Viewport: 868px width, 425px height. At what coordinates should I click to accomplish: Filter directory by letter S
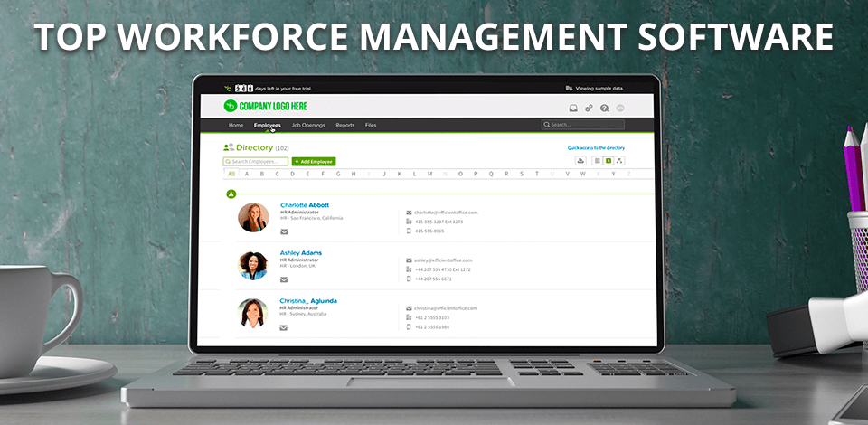pyautogui.click(x=522, y=174)
